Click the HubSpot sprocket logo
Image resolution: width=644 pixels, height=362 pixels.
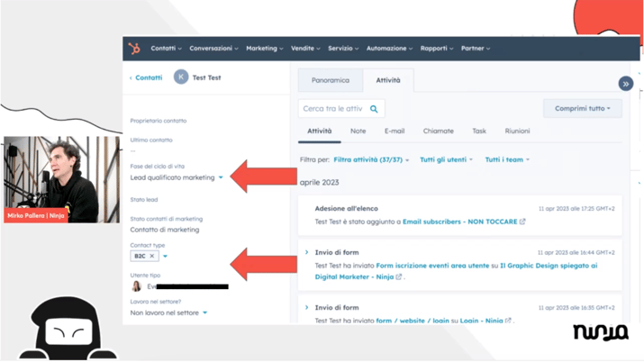pyautogui.click(x=134, y=49)
